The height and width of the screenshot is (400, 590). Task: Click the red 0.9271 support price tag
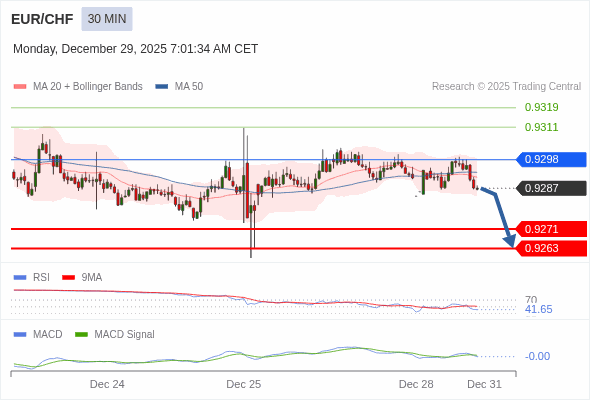[551, 229]
